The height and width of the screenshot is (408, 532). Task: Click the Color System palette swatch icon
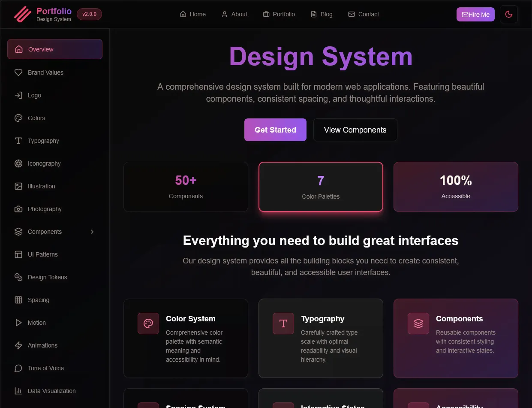coord(148,323)
